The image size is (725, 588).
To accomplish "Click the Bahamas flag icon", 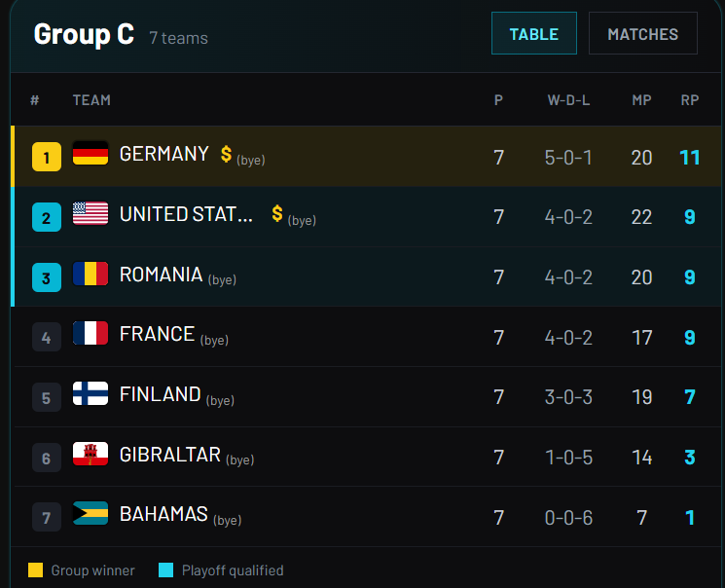I will (x=91, y=513).
